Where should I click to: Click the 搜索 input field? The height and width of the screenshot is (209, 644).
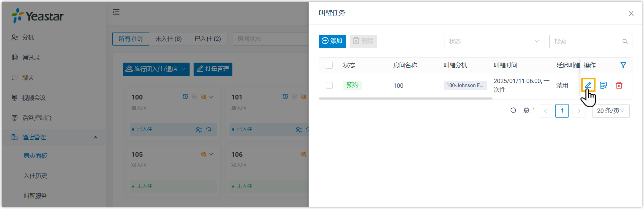(x=585, y=42)
